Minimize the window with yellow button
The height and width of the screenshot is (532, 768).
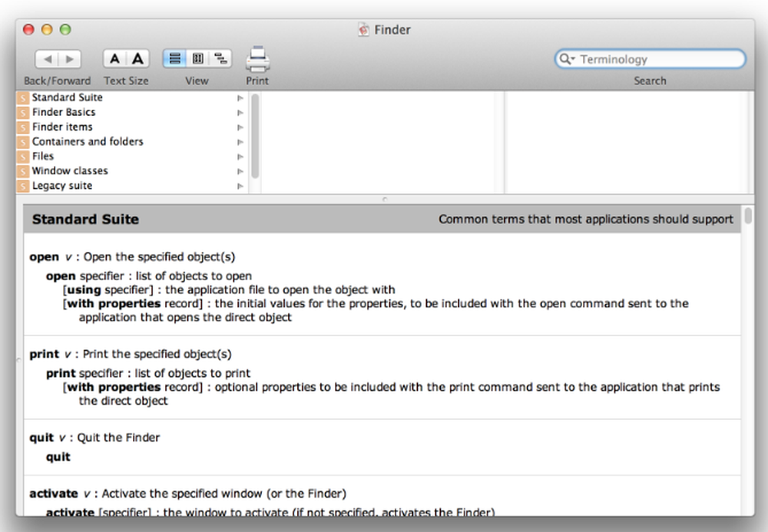point(47,30)
